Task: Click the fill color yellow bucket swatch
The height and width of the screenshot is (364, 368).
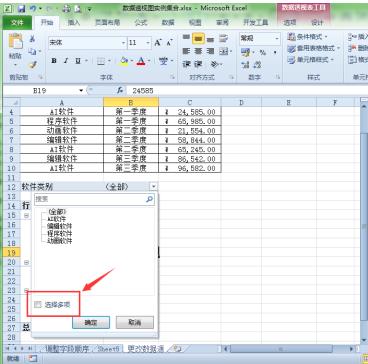Action: click(124, 61)
